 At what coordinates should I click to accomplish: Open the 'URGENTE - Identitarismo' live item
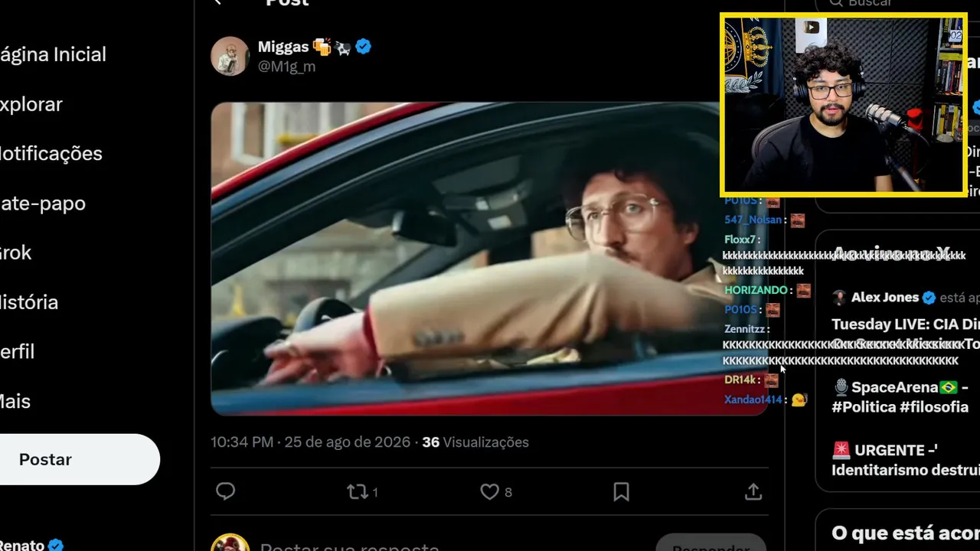click(906, 460)
